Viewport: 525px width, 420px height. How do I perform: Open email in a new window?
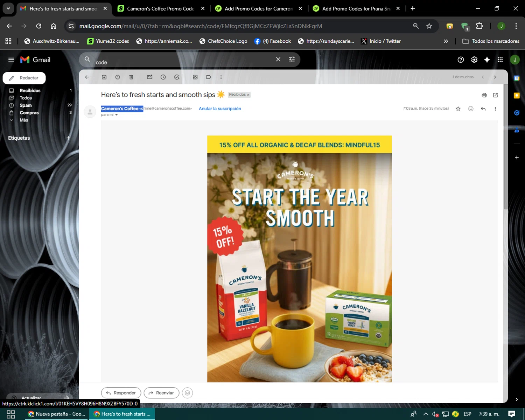coord(495,95)
